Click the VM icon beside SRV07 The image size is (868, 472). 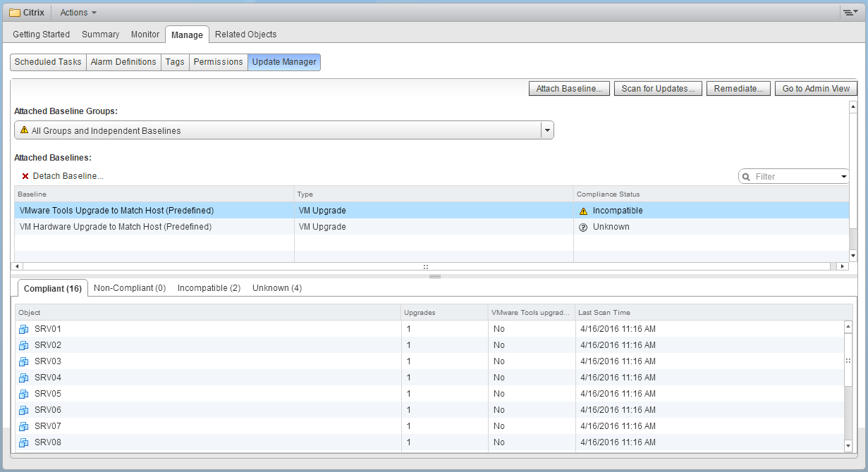(x=23, y=426)
